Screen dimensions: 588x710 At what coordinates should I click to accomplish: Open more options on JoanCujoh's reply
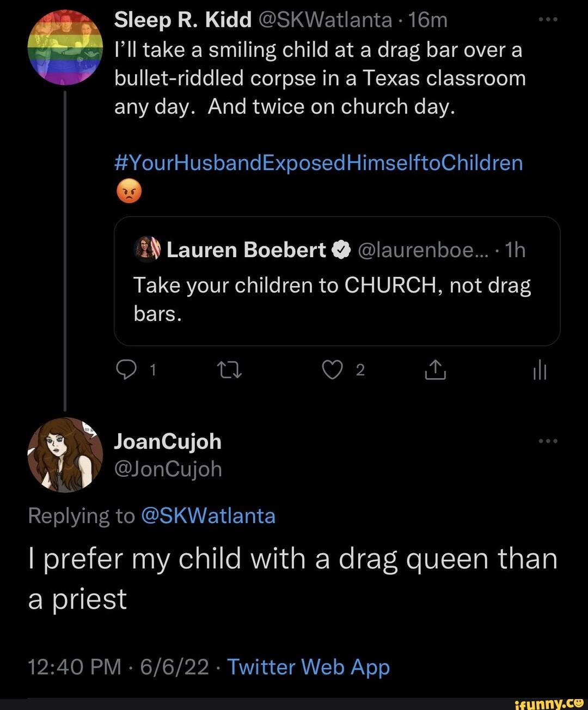pos(548,441)
